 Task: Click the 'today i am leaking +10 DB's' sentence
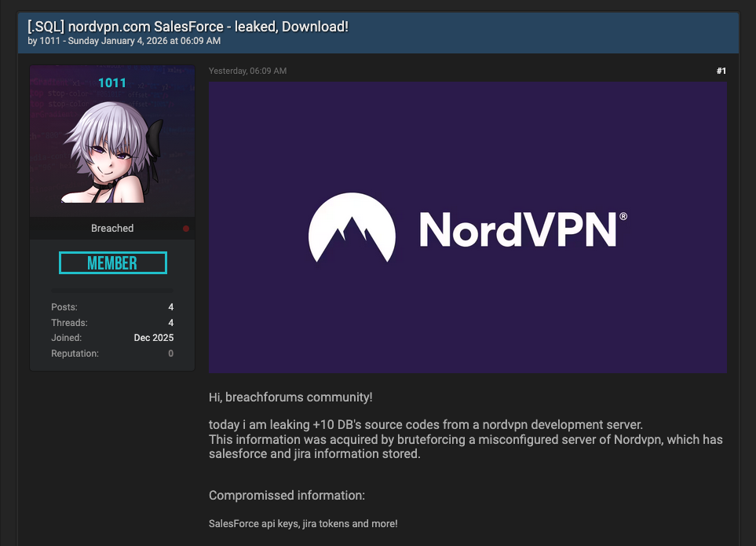(425, 424)
